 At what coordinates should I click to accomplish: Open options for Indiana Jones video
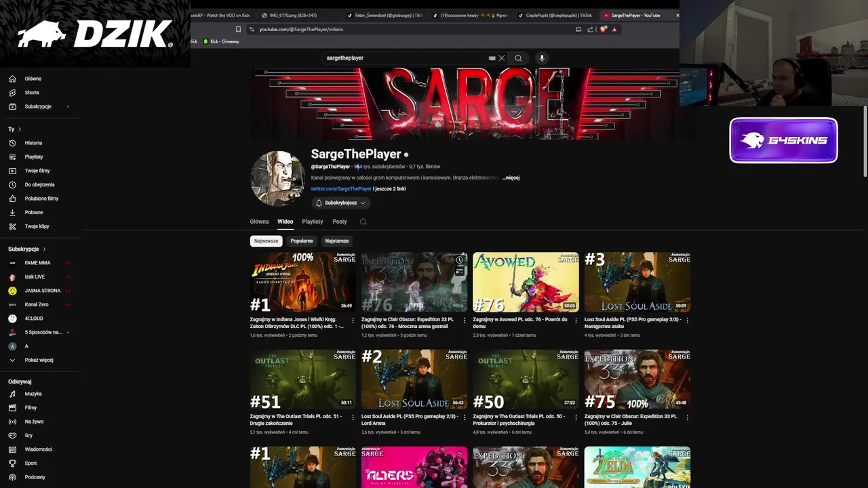[x=353, y=321]
